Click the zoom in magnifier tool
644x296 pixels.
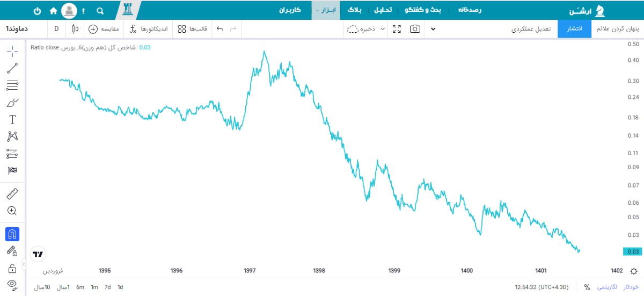[12, 211]
